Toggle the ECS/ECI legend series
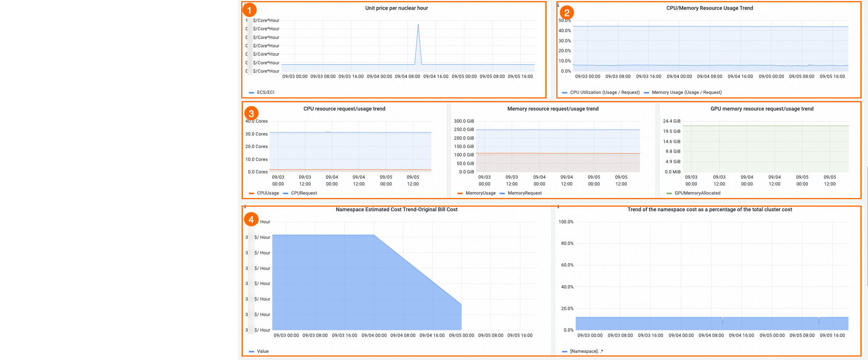 click(x=265, y=92)
